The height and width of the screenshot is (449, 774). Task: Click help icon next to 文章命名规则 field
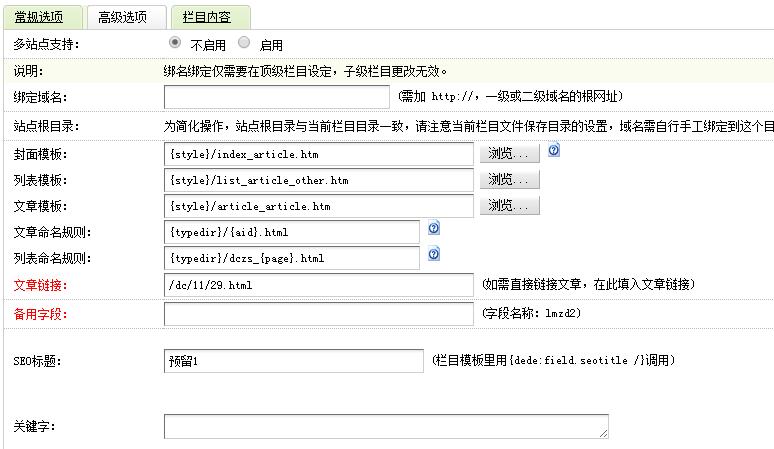433,228
